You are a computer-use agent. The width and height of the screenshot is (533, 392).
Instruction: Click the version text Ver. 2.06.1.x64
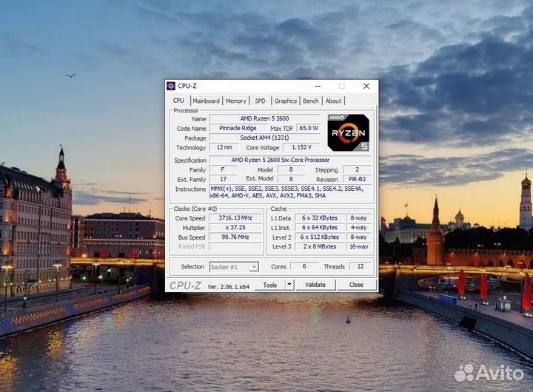[229, 286]
